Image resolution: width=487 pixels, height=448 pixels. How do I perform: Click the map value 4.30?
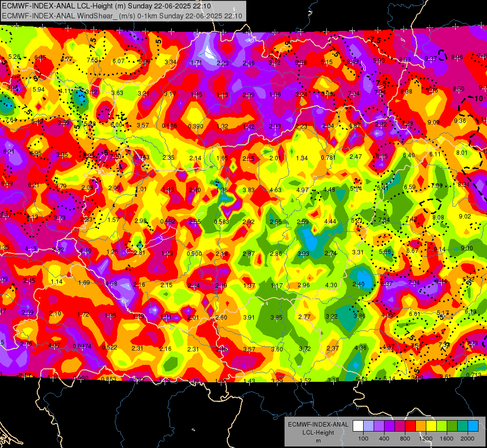[331, 285]
